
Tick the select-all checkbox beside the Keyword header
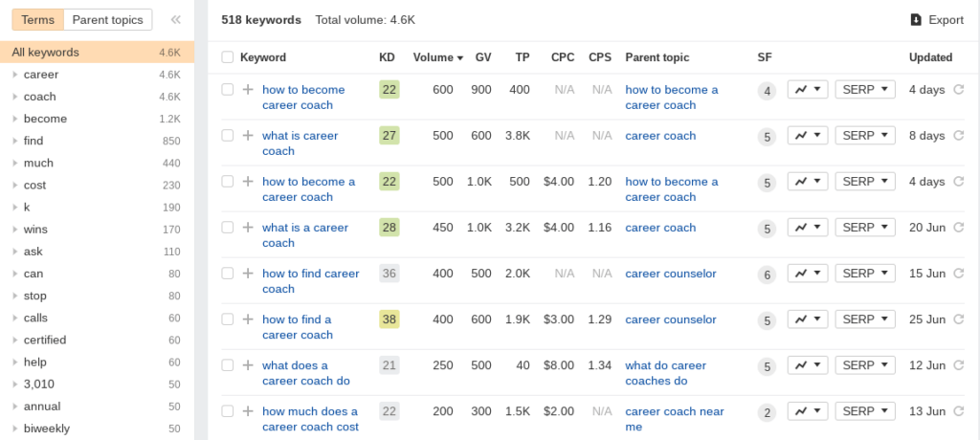[228, 57]
